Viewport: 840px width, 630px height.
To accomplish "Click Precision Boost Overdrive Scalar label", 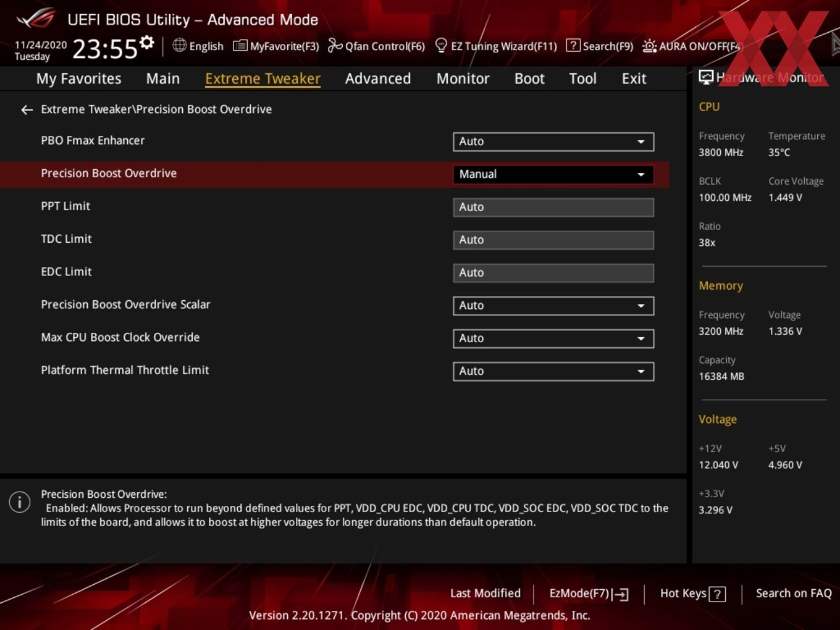I will tap(125, 304).
